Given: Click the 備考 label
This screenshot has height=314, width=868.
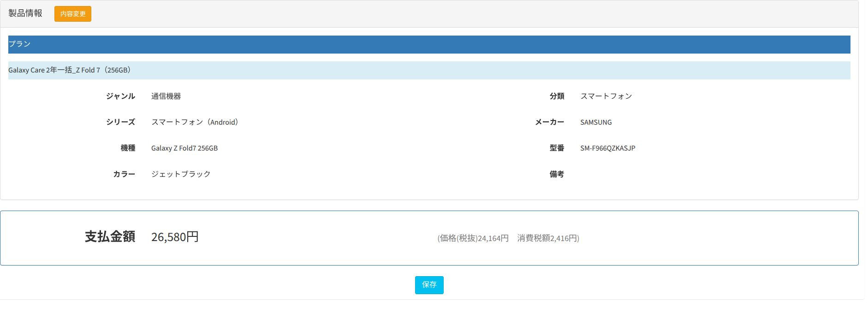Looking at the screenshot, I should 557,174.
